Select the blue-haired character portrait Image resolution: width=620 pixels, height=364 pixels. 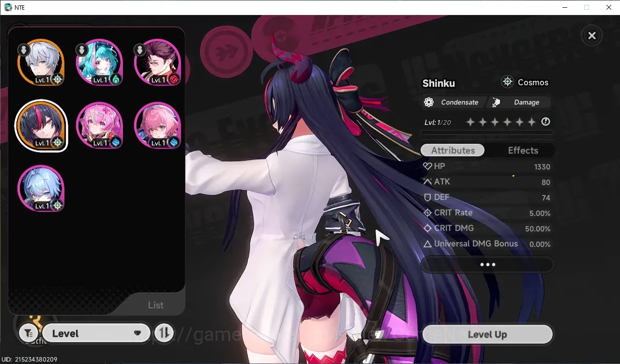click(41, 189)
